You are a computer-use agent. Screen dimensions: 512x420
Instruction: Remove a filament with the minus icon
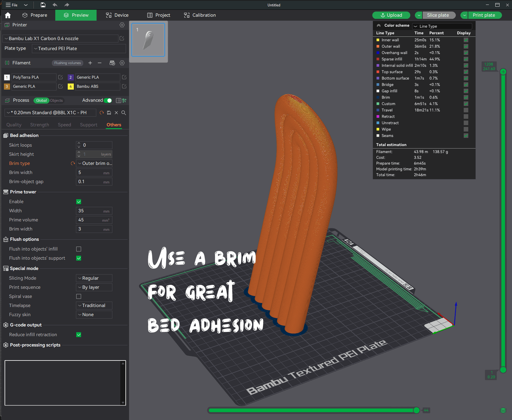point(100,63)
